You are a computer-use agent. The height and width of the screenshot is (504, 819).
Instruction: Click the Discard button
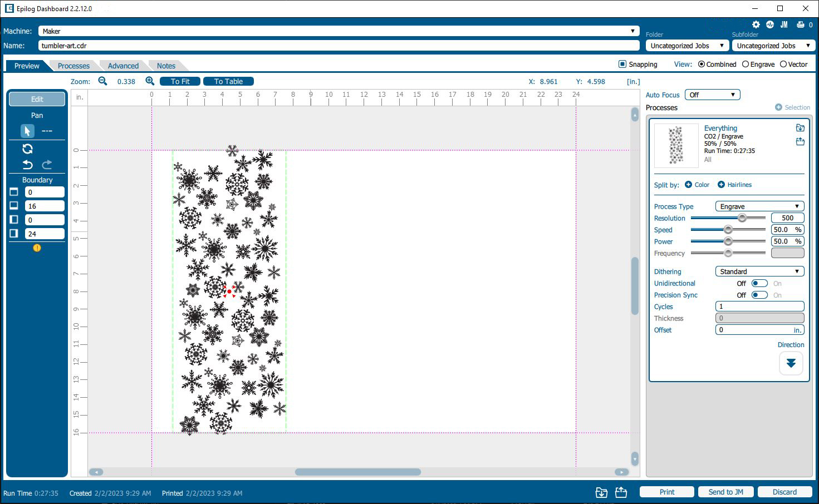(x=784, y=492)
